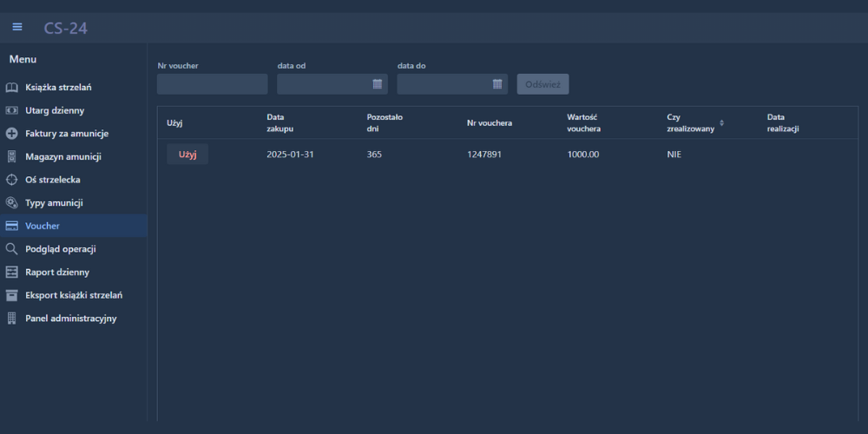Open Panel administracyjny menu item

click(70, 319)
